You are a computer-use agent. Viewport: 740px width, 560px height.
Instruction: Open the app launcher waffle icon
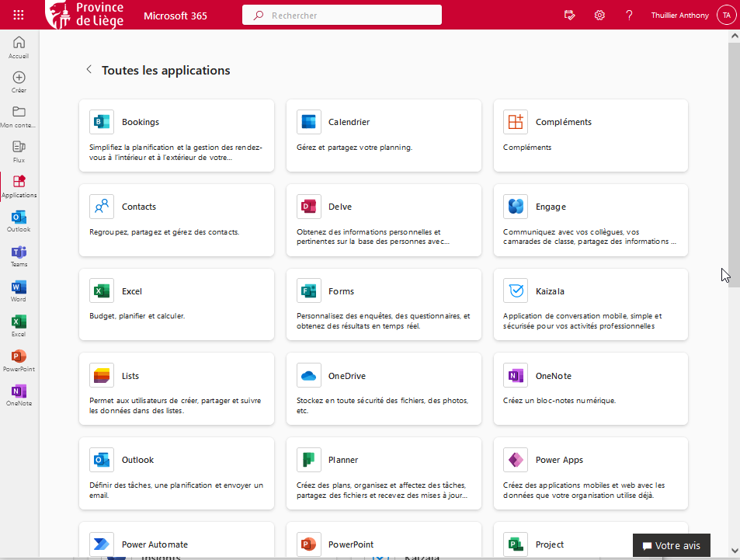click(x=19, y=15)
